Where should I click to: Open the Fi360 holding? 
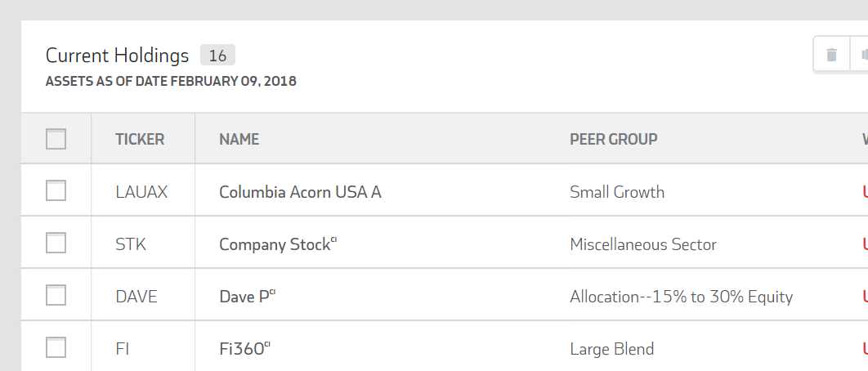[241, 349]
